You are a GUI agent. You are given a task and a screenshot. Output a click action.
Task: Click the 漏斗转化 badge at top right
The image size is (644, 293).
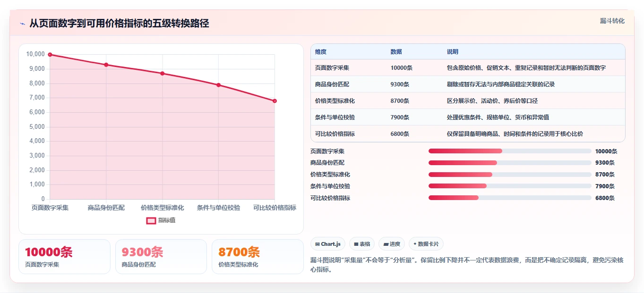pos(612,21)
